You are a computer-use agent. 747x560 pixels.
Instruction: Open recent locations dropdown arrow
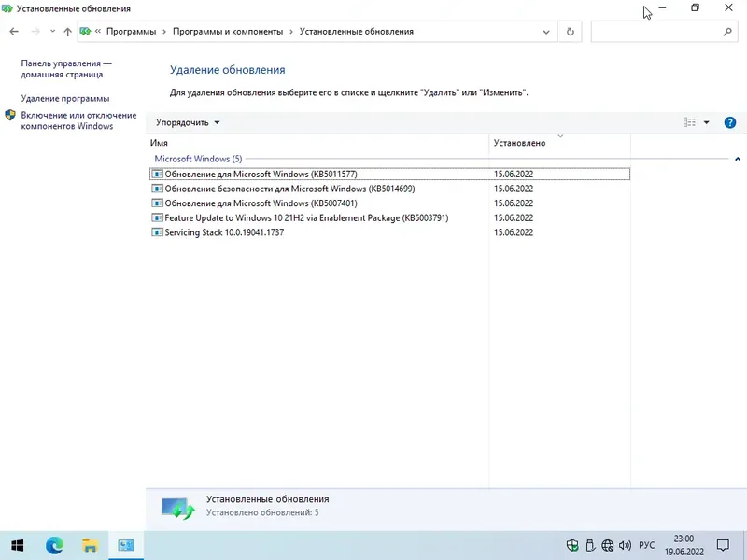click(52, 32)
